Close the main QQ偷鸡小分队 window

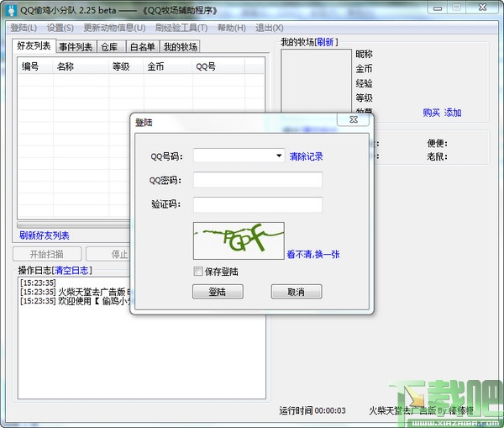482,8
